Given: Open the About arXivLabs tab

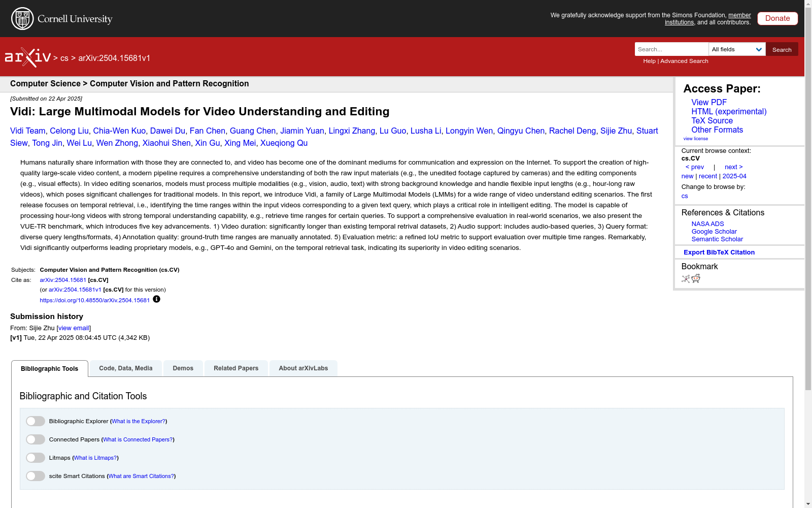Looking at the screenshot, I should pos(303,368).
